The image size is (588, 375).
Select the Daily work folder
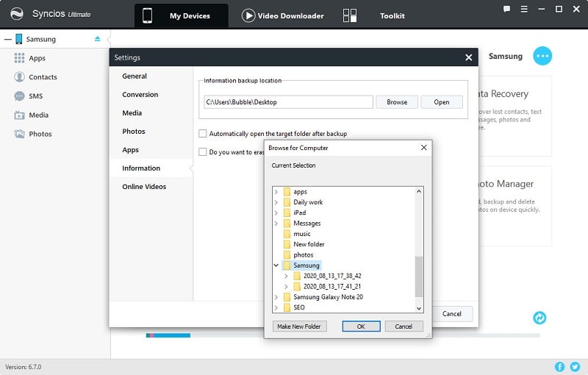pos(308,202)
